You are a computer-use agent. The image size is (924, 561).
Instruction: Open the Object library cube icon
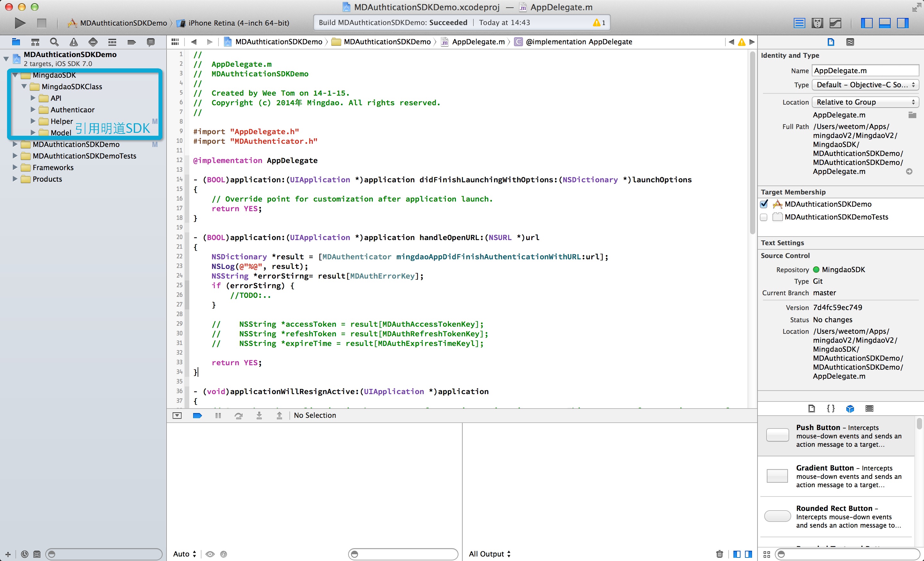point(850,409)
